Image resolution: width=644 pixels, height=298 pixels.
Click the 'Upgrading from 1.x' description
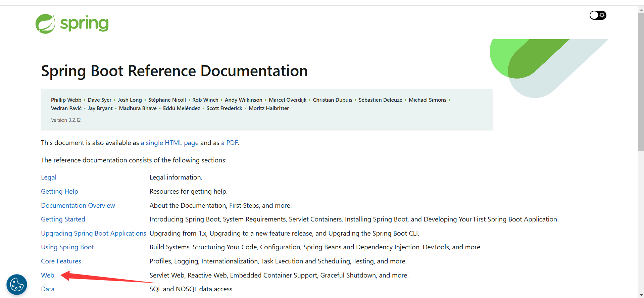285,233
